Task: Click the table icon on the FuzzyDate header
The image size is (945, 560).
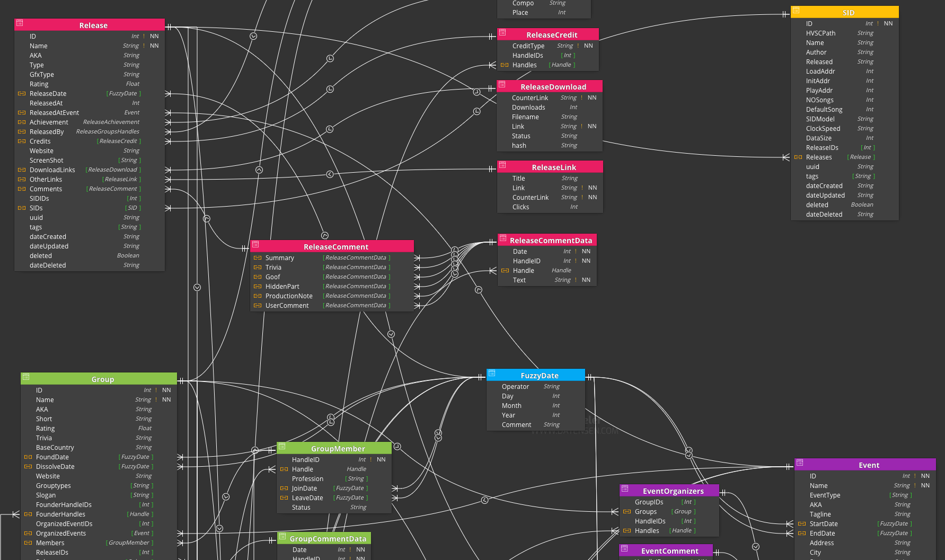Action: (x=492, y=375)
